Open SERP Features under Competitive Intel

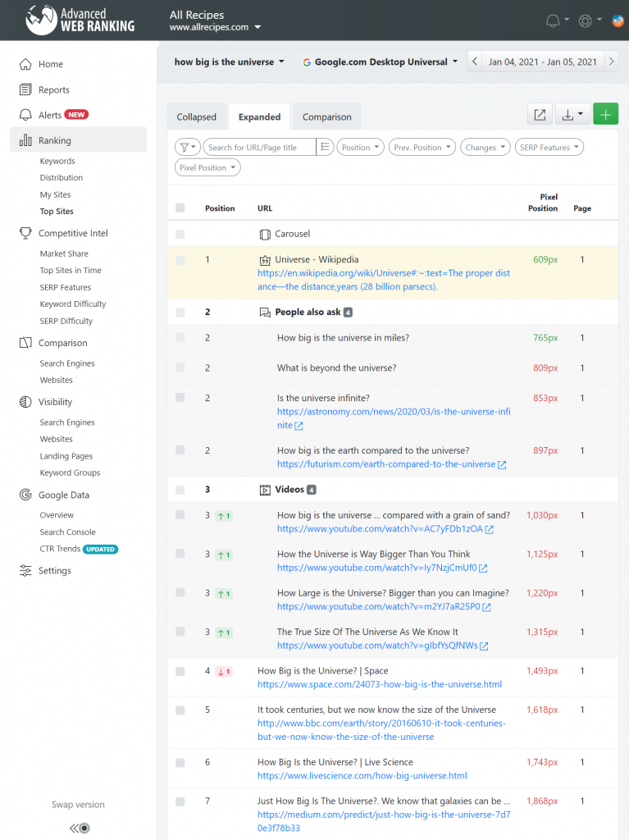point(66,288)
